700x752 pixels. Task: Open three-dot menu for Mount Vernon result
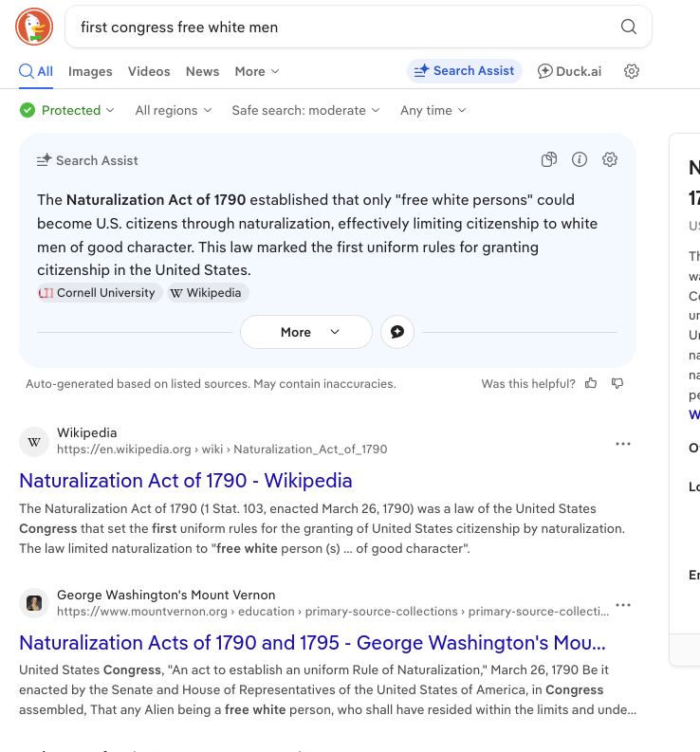click(x=623, y=605)
